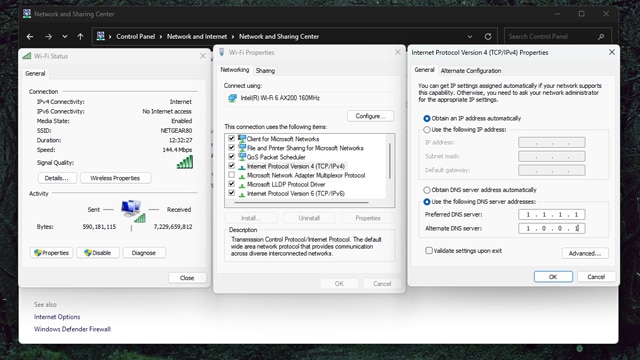The image size is (640, 360).
Task: Toggle QoS Packet Scheduler checkbox
Action: pyautogui.click(x=231, y=157)
